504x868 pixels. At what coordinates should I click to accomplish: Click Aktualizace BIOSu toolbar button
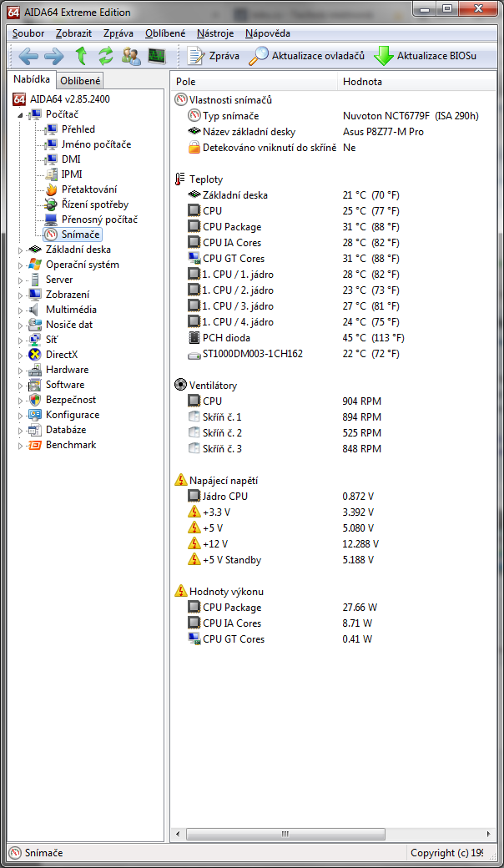click(x=425, y=55)
